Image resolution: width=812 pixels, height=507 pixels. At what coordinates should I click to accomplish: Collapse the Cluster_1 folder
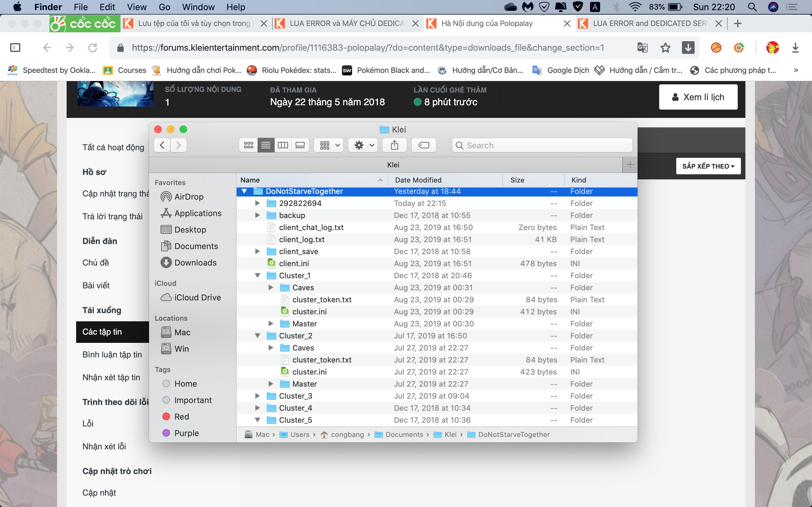pyautogui.click(x=257, y=276)
